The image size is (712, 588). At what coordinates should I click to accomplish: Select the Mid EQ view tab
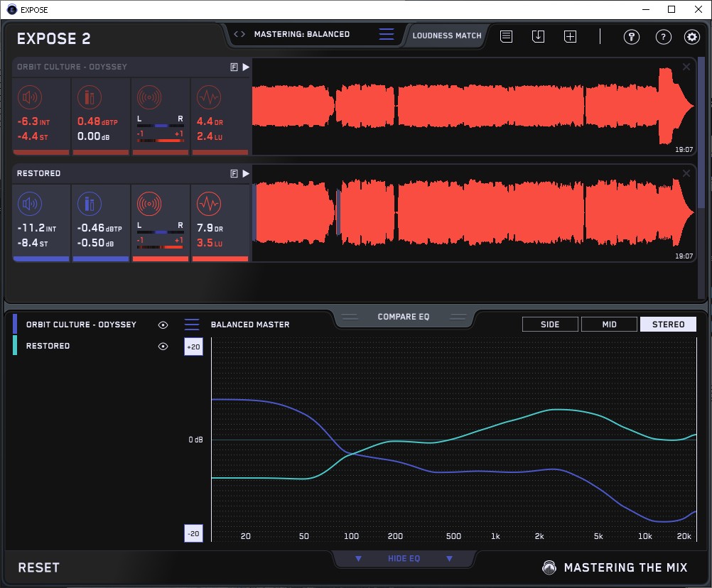pyautogui.click(x=609, y=325)
